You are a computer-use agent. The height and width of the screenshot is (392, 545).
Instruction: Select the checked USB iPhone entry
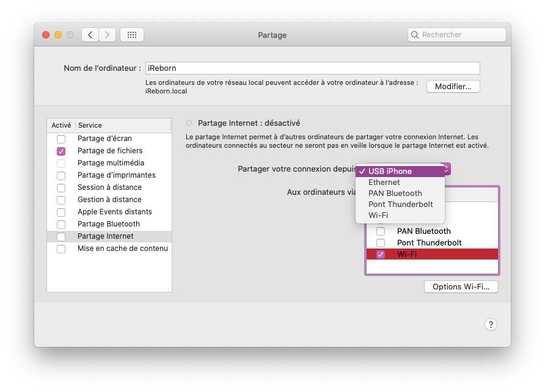(392, 171)
